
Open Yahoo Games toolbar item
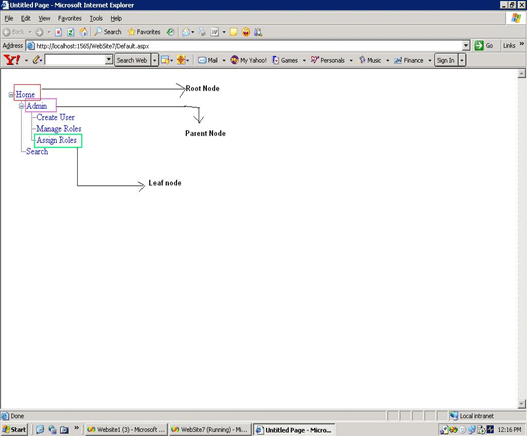tap(285, 60)
